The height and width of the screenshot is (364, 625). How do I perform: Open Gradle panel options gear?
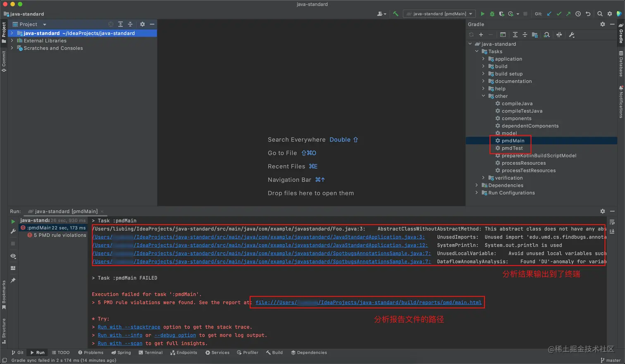[x=603, y=24]
